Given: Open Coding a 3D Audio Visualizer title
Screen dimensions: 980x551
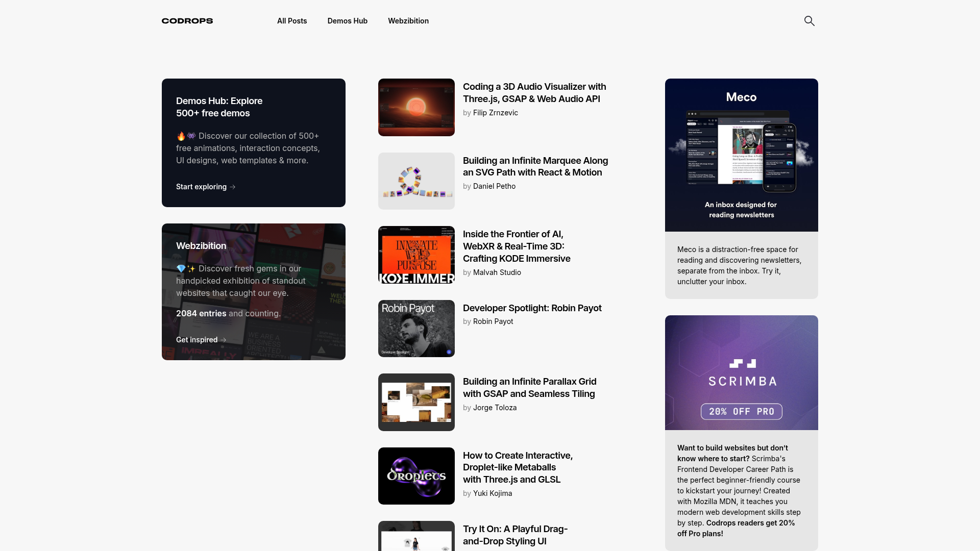Looking at the screenshot, I should point(534,93).
